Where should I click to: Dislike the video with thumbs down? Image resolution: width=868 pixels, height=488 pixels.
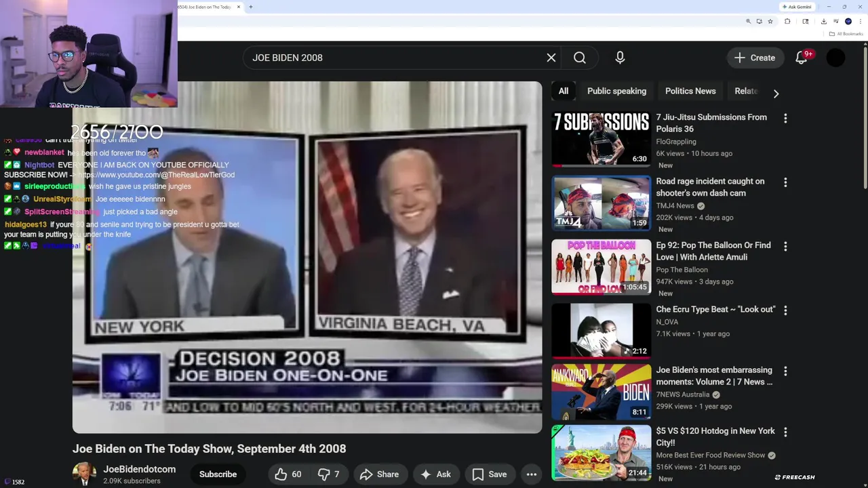[329, 474]
